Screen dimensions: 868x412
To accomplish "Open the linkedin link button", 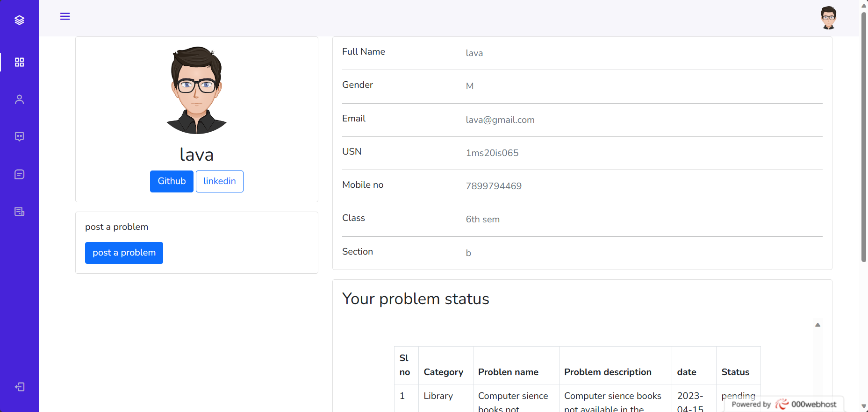I will (x=219, y=181).
